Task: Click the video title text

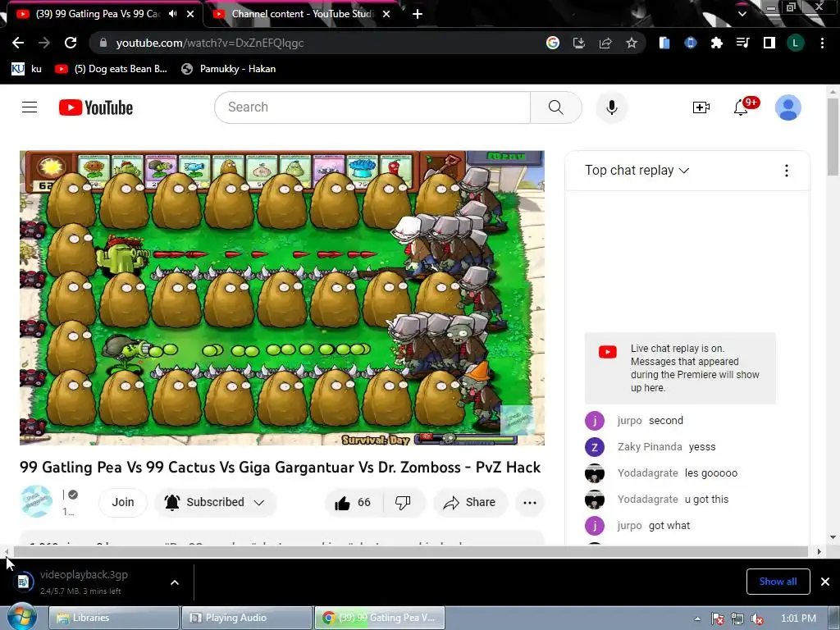Action: pos(281,467)
